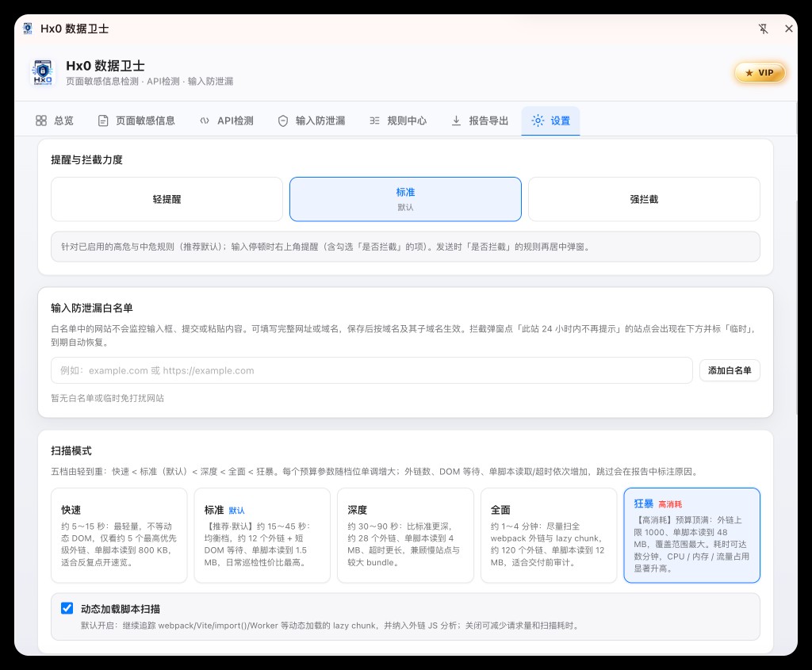Open the API检测 tab

click(226, 121)
